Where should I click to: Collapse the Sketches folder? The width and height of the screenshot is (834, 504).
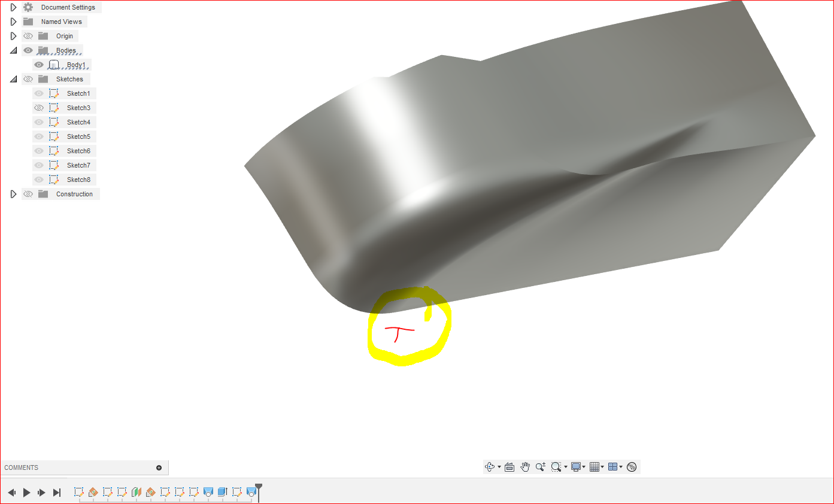[x=13, y=78]
